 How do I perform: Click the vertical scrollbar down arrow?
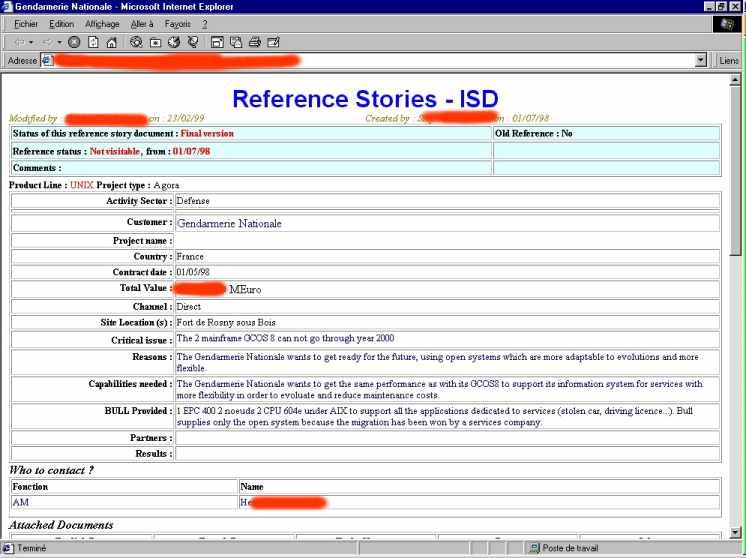(735, 532)
